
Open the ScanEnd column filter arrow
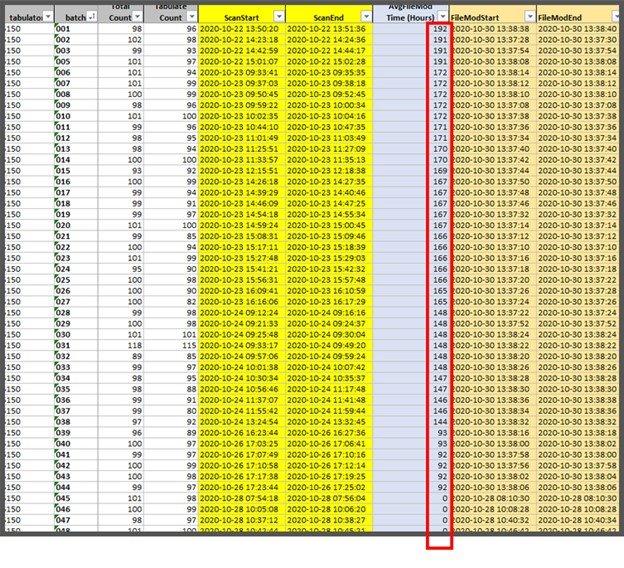point(365,17)
